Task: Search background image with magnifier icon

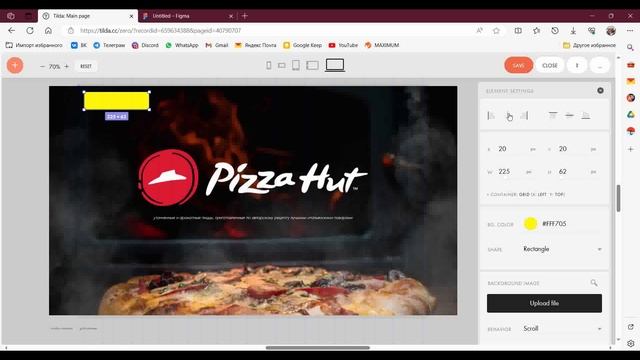Action: pos(594,282)
